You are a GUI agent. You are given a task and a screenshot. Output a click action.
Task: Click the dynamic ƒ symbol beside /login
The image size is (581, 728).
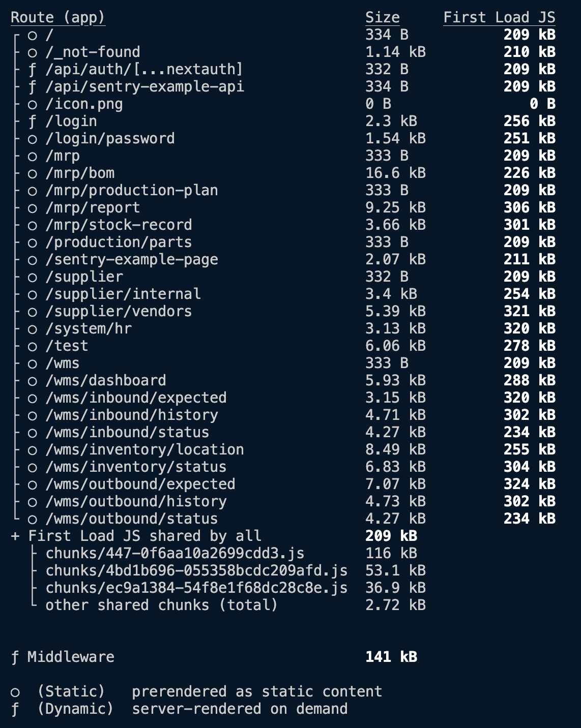point(33,122)
